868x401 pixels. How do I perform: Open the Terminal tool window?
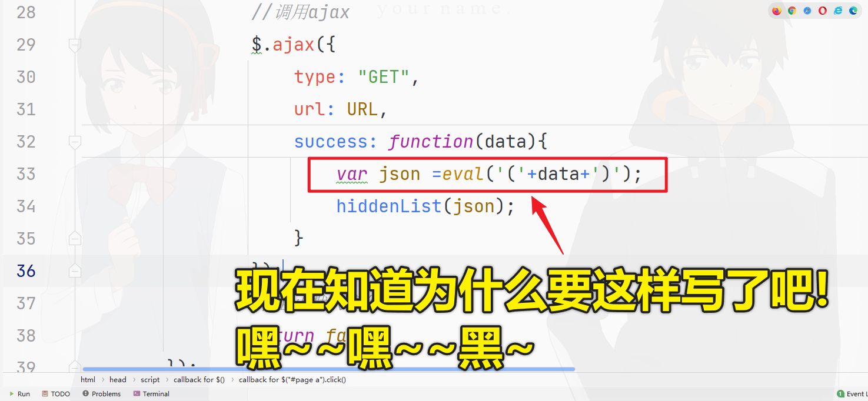(151, 394)
